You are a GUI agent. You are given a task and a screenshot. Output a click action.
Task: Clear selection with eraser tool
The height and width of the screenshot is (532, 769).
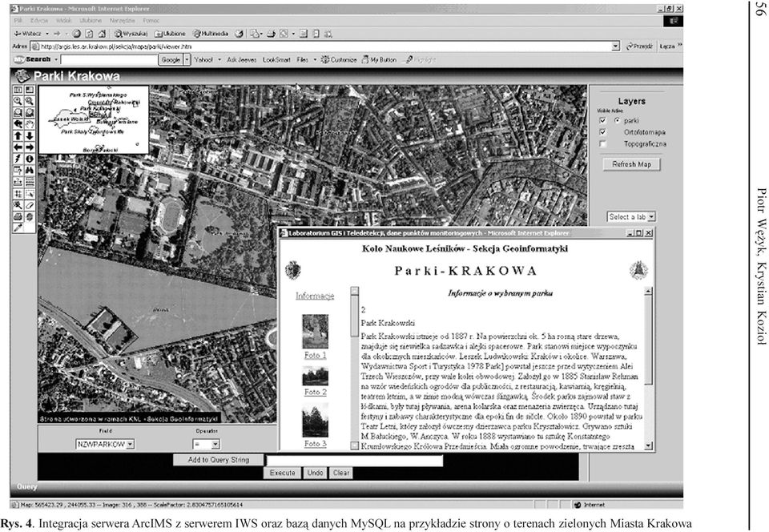(x=30, y=205)
